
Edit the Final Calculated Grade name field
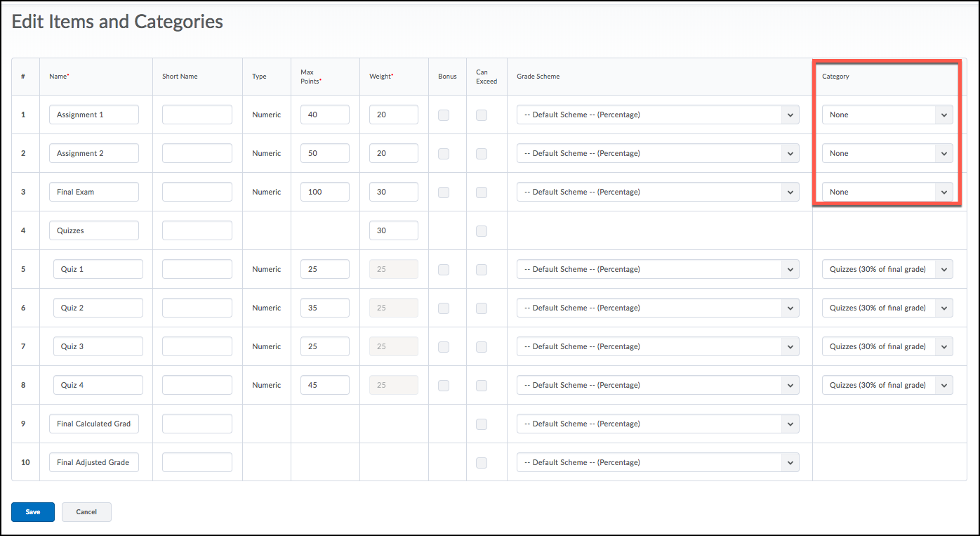pos(94,424)
